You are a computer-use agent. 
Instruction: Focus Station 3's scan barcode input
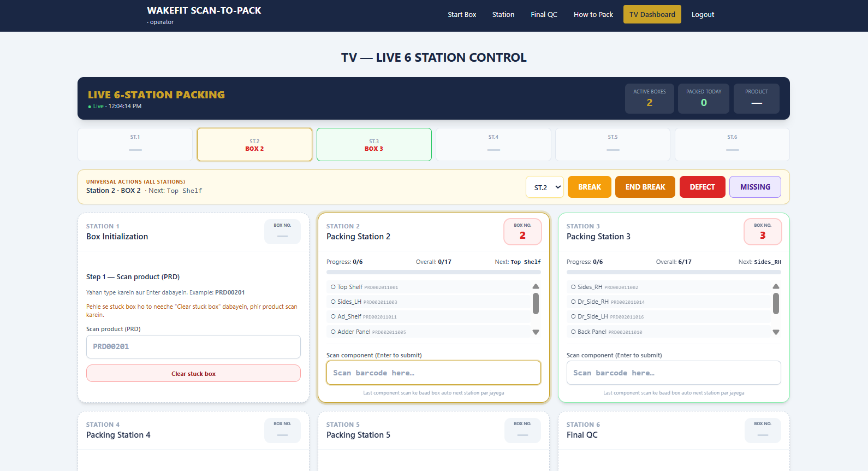tap(674, 373)
